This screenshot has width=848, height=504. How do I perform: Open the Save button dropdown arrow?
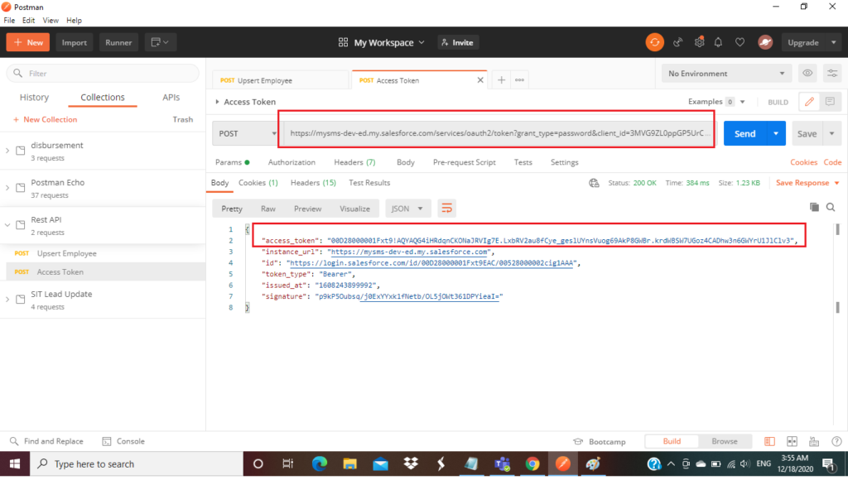[x=831, y=133]
